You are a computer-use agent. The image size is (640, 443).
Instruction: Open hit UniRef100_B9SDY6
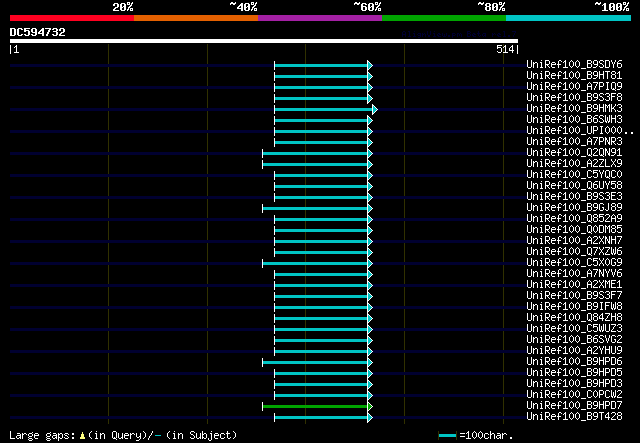point(574,65)
